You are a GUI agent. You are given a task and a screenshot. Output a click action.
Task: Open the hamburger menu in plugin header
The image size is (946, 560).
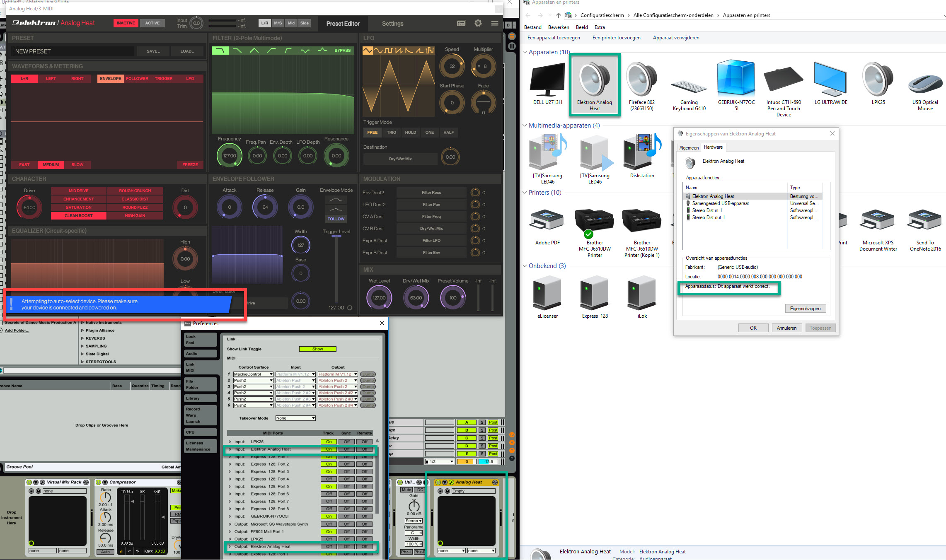(x=495, y=23)
